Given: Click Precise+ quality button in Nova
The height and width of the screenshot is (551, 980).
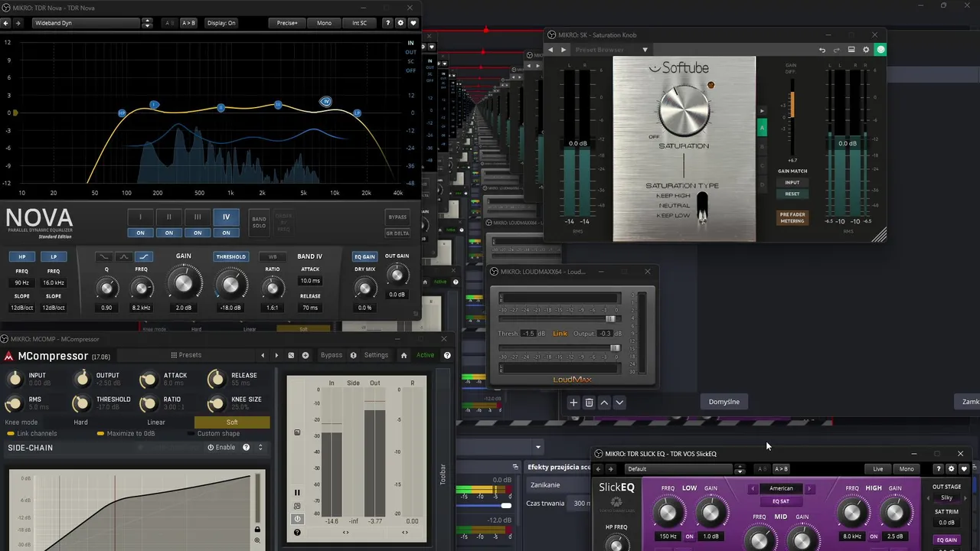Looking at the screenshot, I should pos(287,23).
